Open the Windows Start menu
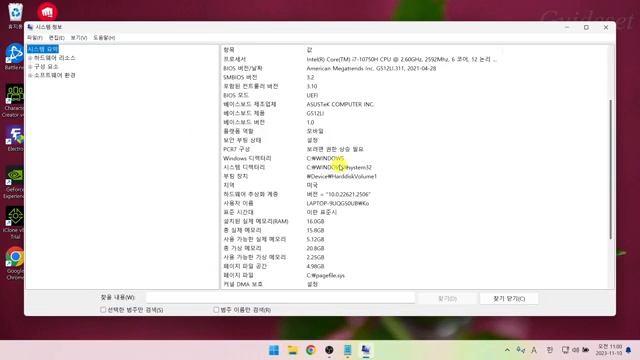Screen dimensions: 640x360 274,350
